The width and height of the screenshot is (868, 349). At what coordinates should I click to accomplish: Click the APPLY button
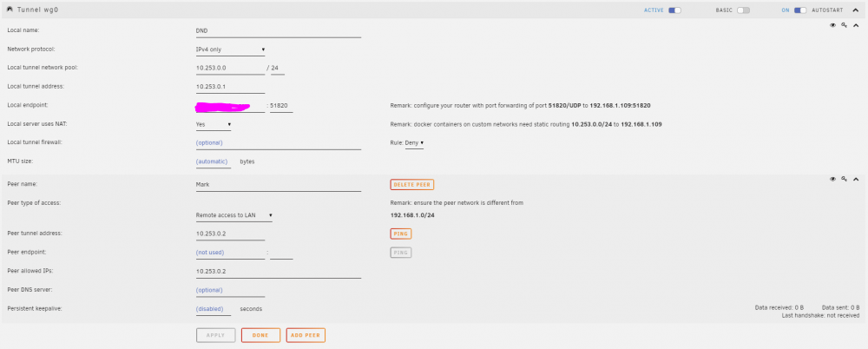pyautogui.click(x=216, y=335)
